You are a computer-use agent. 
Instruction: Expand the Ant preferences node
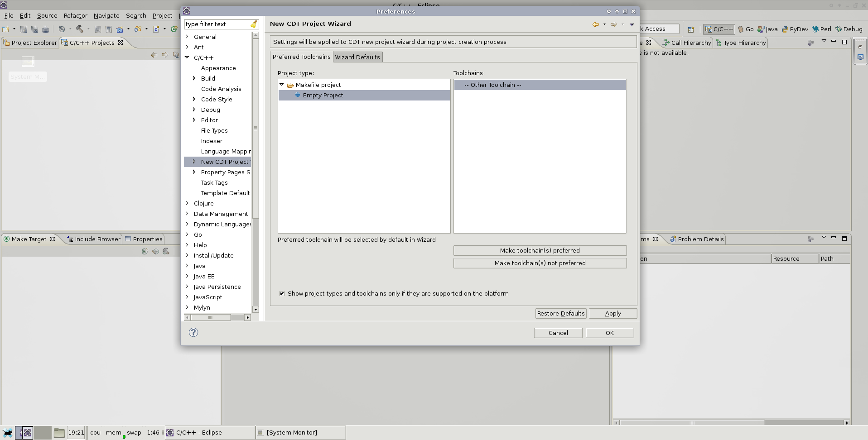(187, 47)
